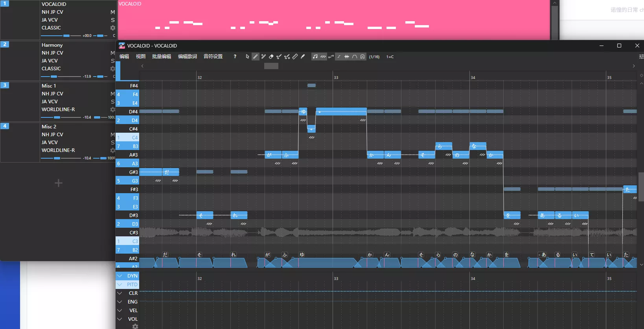Image resolution: width=644 pixels, height=329 pixels.
Task: Click vibrato marker under the ゆ note
Action: click(303, 120)
